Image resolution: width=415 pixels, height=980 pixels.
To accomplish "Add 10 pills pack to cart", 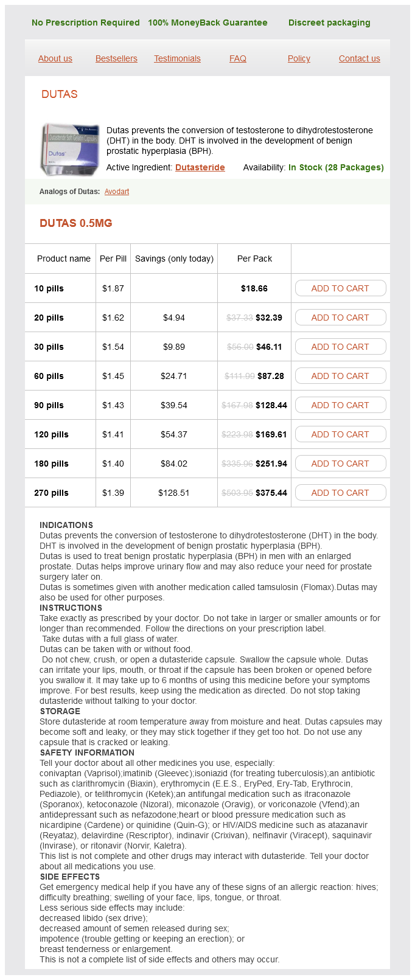I will 340,288.
